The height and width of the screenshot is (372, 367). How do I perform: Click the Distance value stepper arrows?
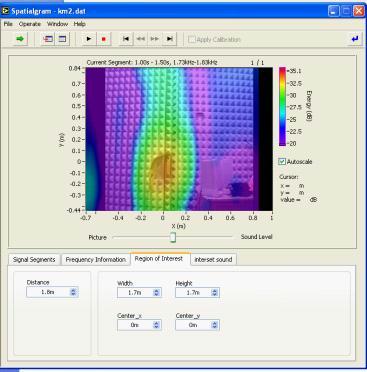[73, 292]
